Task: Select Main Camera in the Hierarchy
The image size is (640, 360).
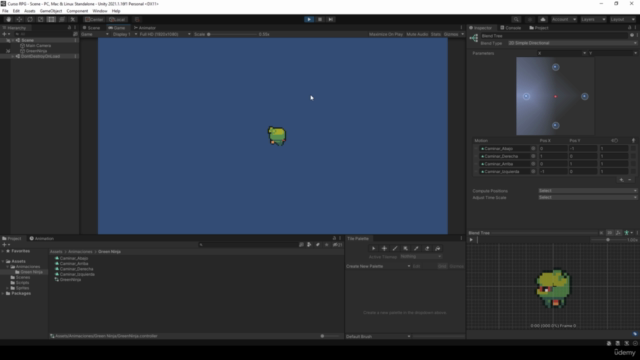Action: click(x=38, y=46)
